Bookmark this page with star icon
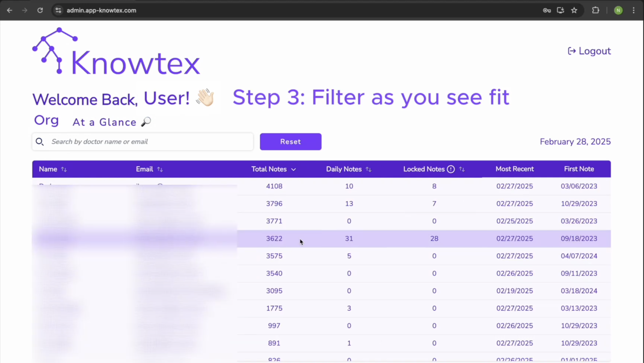 point(574,10)
